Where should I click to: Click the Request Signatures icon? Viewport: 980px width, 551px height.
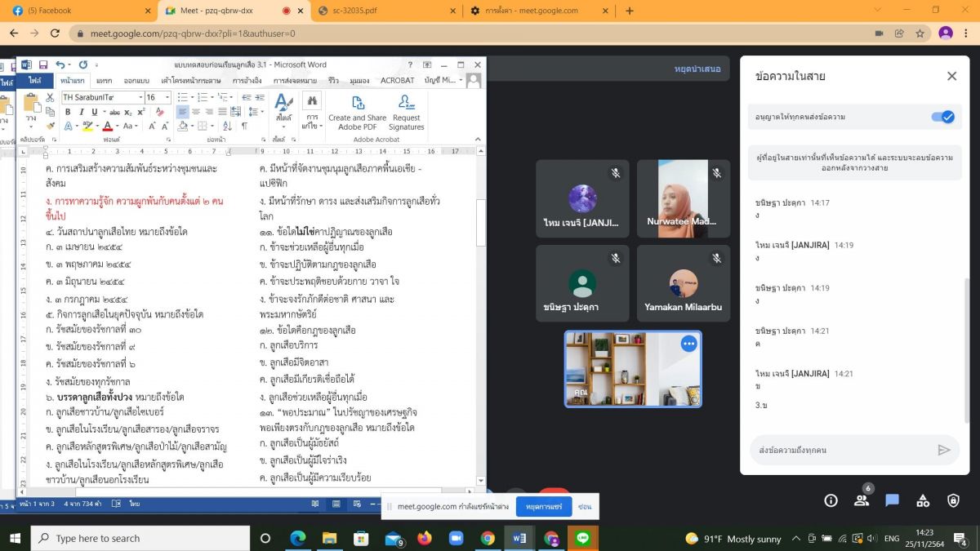point(406,112)
